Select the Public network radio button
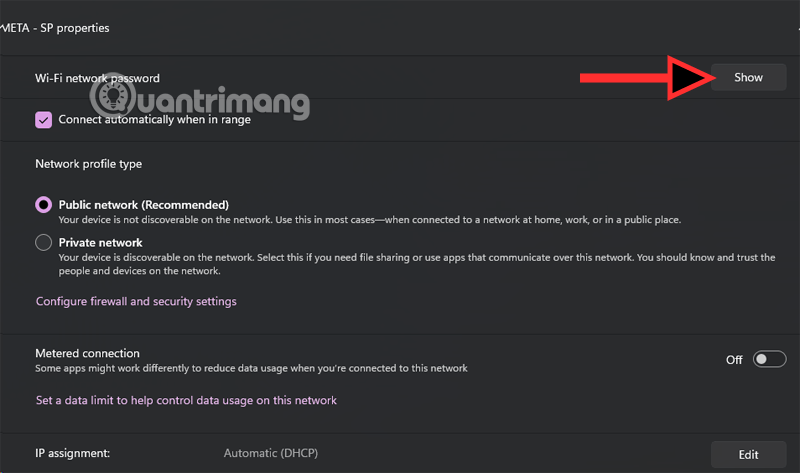The image size is (800, 473). pos(44,205)
